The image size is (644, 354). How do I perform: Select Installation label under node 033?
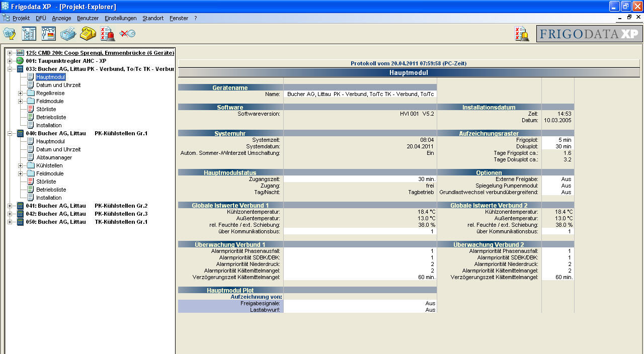coord(49,125)
